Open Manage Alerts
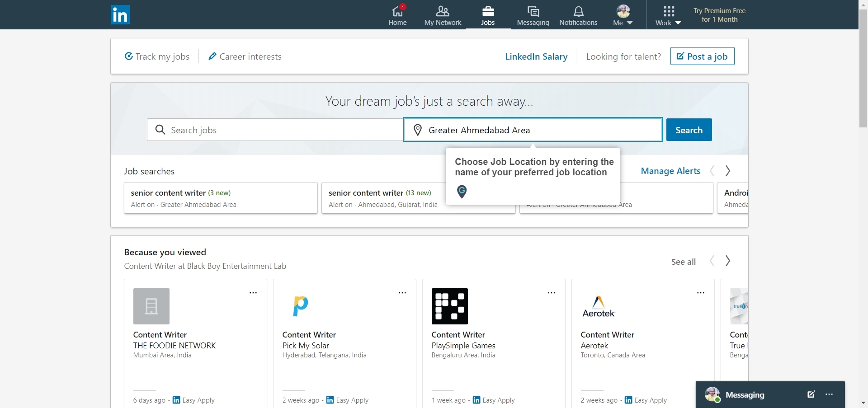The height and width of the screenshot is (408, 868). [x=670, y=171]
